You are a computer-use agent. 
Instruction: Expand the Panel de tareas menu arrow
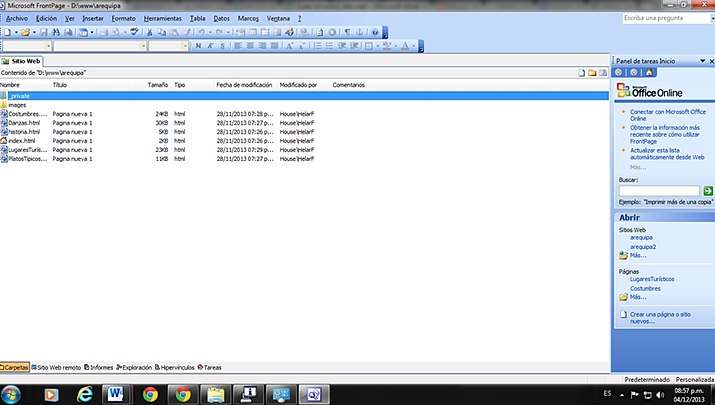tap(703, 61)
